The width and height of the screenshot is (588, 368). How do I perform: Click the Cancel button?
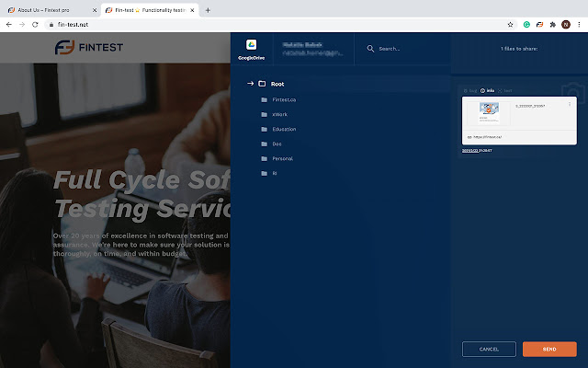tap(489, 349)
